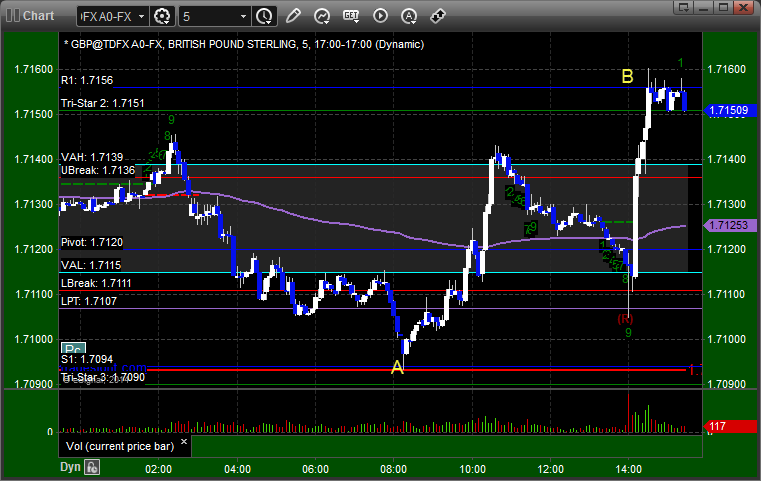Click the 08:00 time axis label

(x=394, y=469)
